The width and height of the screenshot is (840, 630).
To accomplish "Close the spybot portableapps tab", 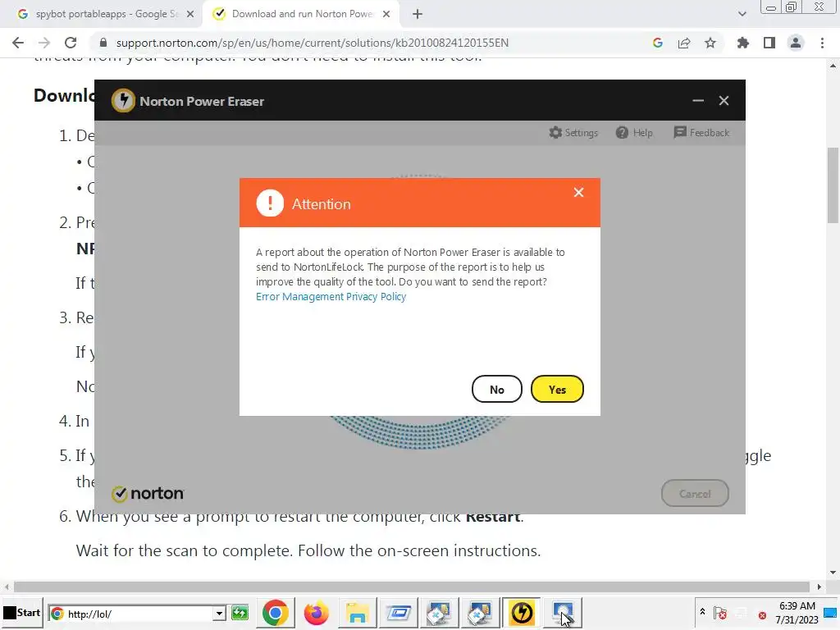I will tap(190, 14).
